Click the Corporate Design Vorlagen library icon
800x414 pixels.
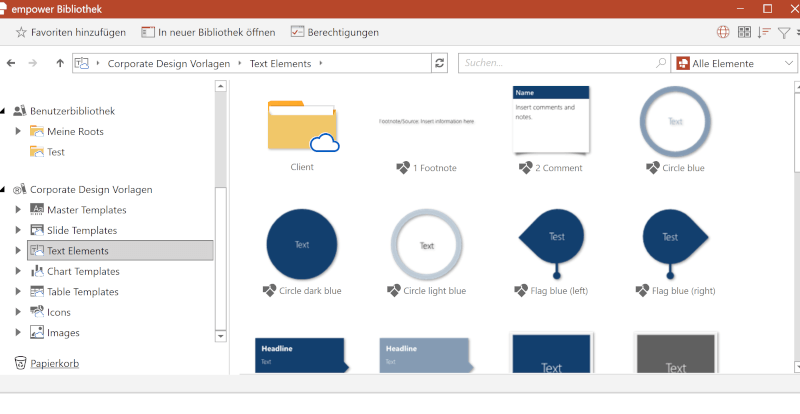click(x=19, y=189)
